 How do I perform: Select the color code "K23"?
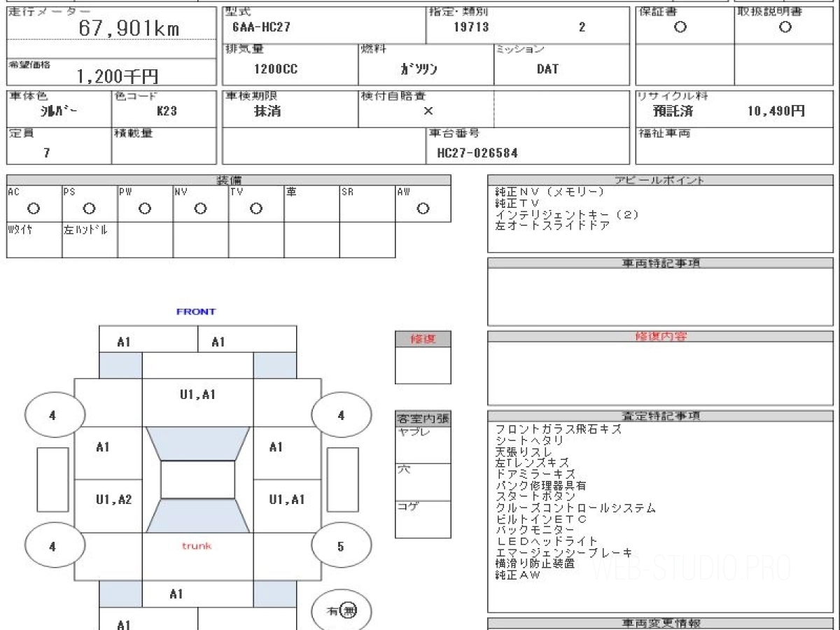(x=167, y=111)
